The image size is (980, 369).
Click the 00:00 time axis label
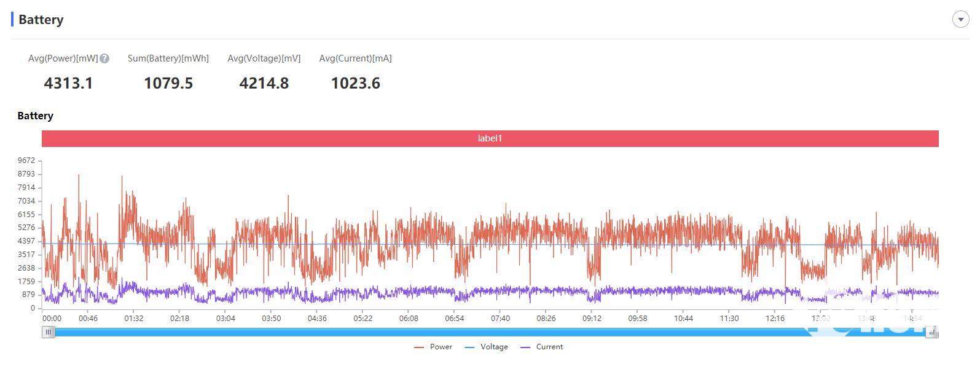[52, 319]
